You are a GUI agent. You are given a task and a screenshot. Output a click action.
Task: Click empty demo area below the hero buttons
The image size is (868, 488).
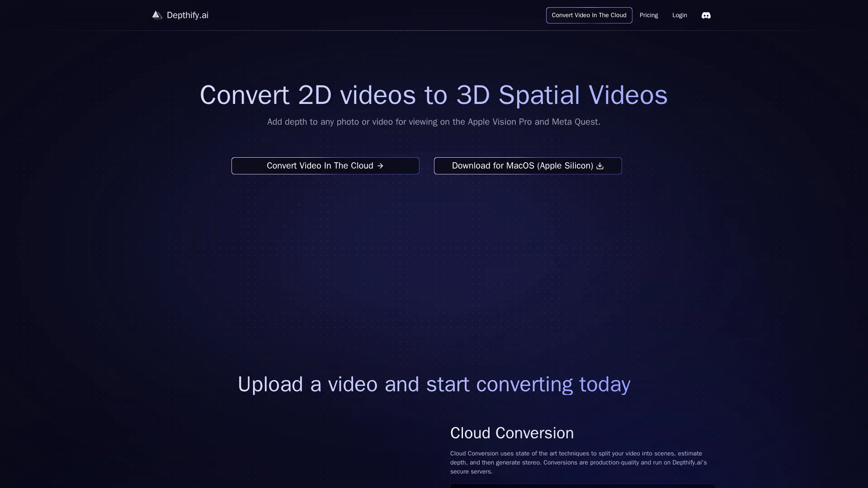(x=433, y=267)
